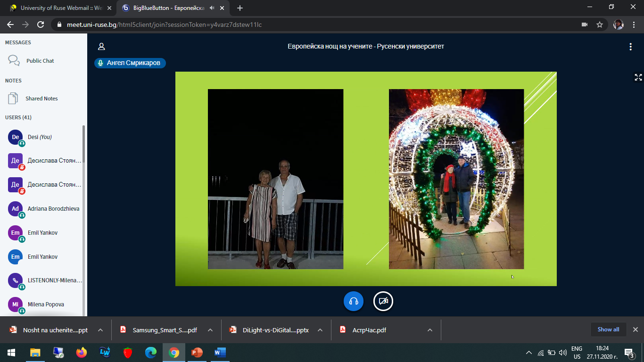This screenshot has width=644, height=362.
Task: Open Public Chat
Action: pos(40,61)
